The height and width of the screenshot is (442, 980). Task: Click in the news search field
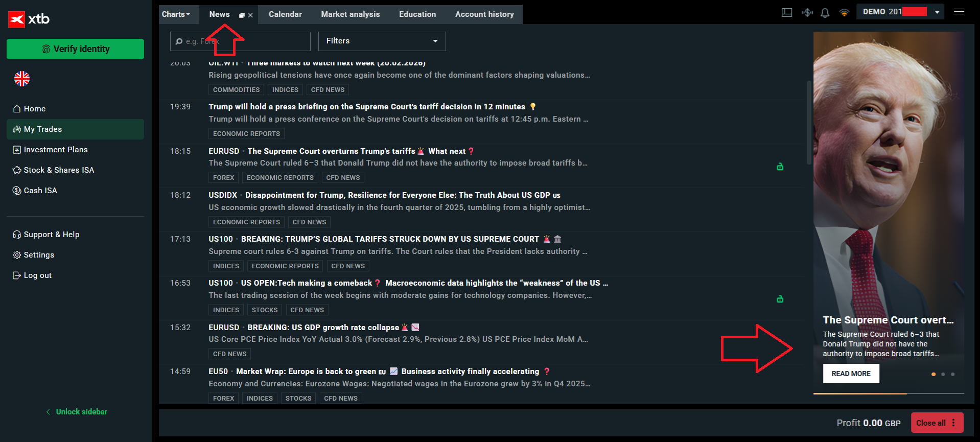(240, 41)
